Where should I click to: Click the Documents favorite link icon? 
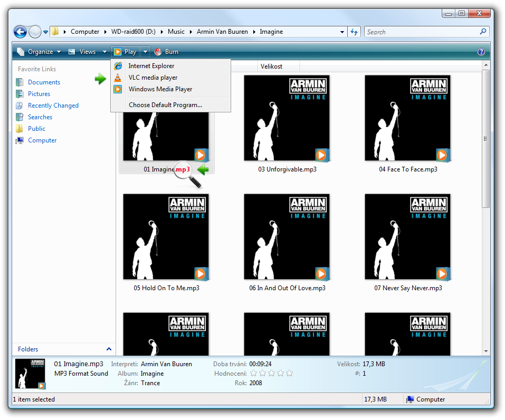point(20,82)
